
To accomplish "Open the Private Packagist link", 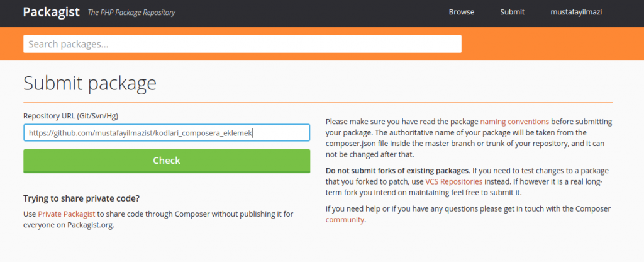I will tap(67, 214).
